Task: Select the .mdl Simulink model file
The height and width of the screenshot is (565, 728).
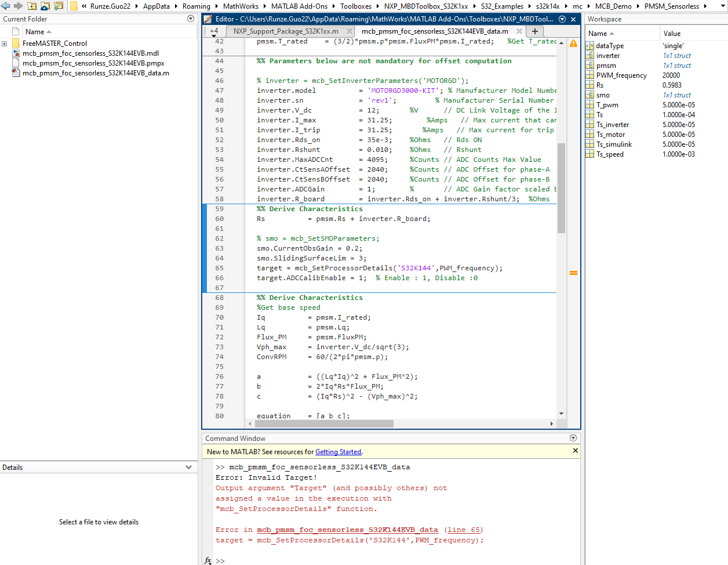Action: coord(90,53)
